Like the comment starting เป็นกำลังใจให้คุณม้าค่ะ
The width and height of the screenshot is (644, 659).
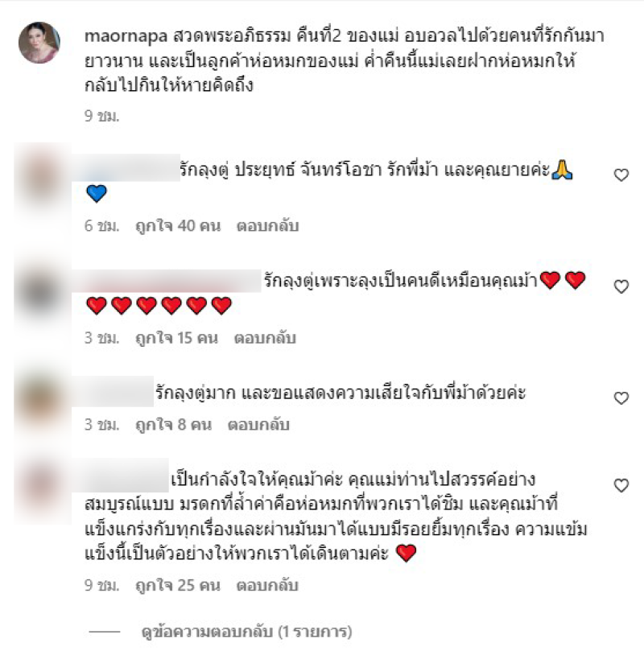[x=621, y=485]
